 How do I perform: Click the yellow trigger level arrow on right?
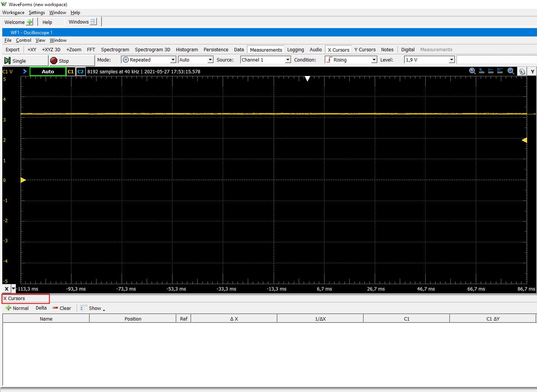[x=524, y=140]
